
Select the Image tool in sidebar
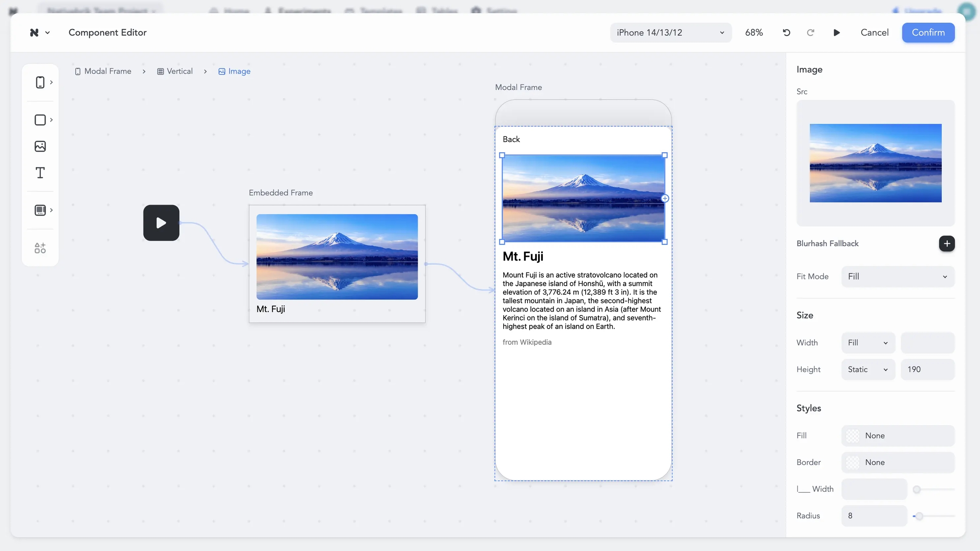[x=40, y=146]
